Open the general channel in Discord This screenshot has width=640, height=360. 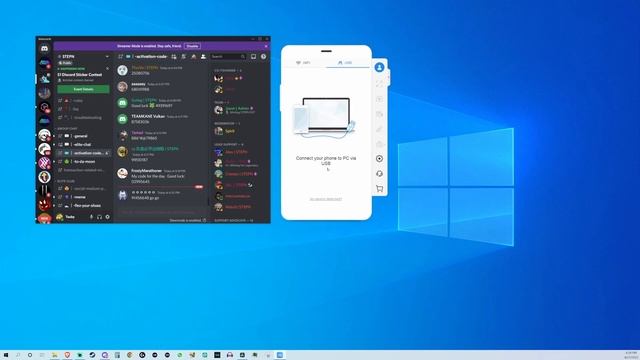click(x=83, y=136)
